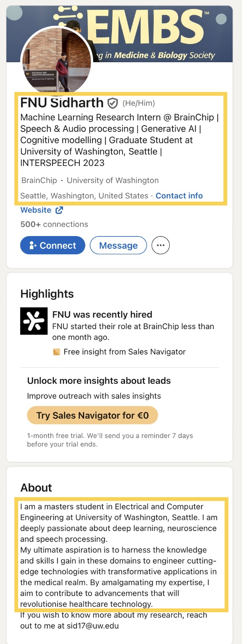This screenshot has width=242, height=644.
Task: Open the Contact info link
Action: (179, 196)
